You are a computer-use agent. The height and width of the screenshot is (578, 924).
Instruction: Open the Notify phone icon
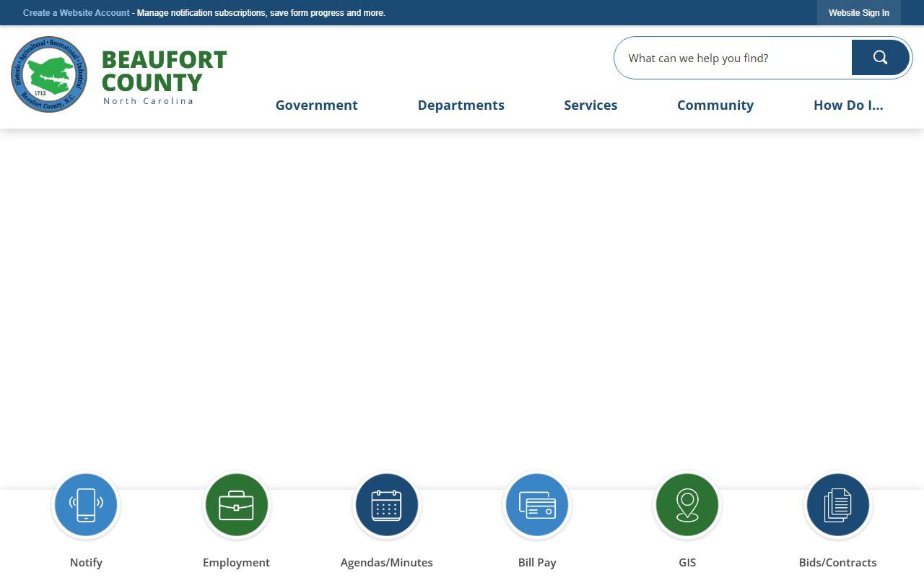pos(86,505)
